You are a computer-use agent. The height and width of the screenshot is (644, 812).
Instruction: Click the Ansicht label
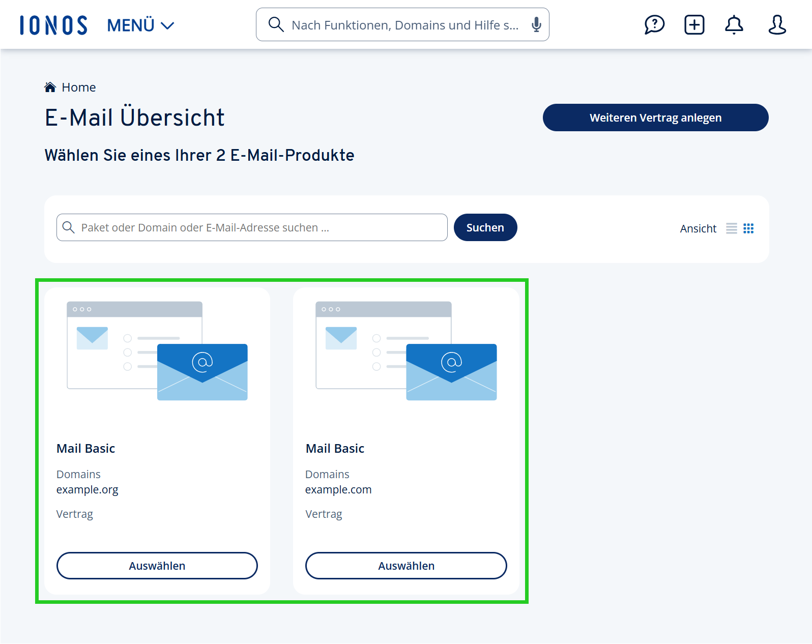pyautogui.click(x=698, y=229)
